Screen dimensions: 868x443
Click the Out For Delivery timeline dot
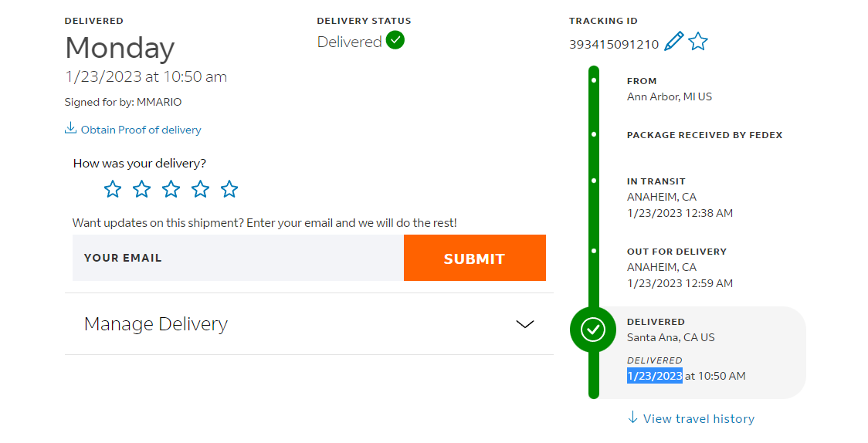pyautogui.click(x=594, y=251)
